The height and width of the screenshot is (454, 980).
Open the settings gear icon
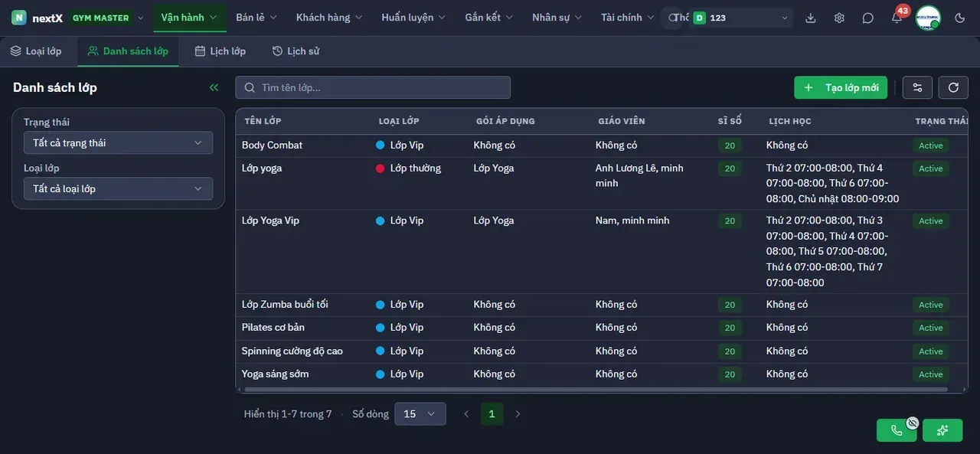click(839, 18)
